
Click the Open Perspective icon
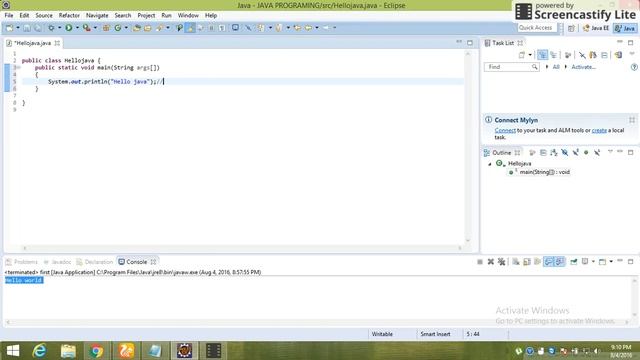point(571,28)
